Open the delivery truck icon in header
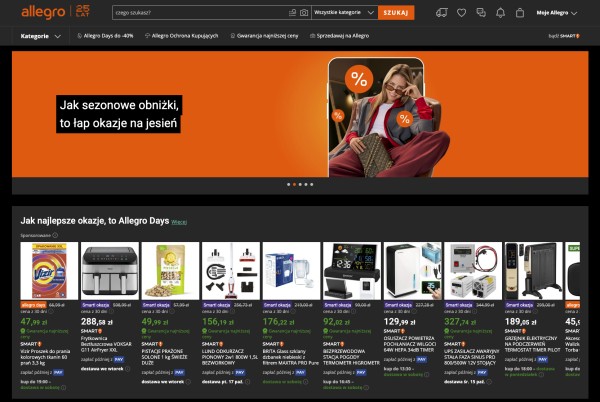The height and width of the screenshot is (402, 600). pyautogui.click(x=442, y=13)
